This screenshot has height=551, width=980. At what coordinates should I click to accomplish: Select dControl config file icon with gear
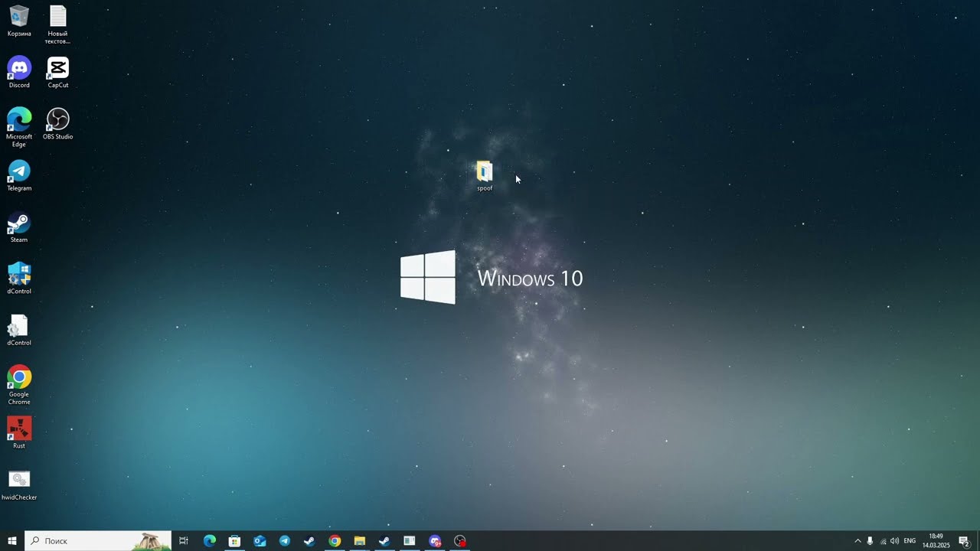click(x=19, y=330)
